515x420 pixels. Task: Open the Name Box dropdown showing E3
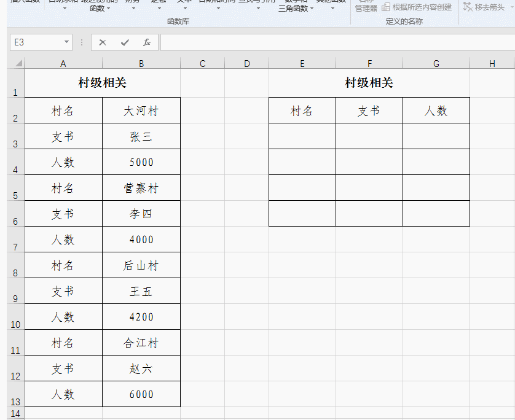[x=68, y=43]
